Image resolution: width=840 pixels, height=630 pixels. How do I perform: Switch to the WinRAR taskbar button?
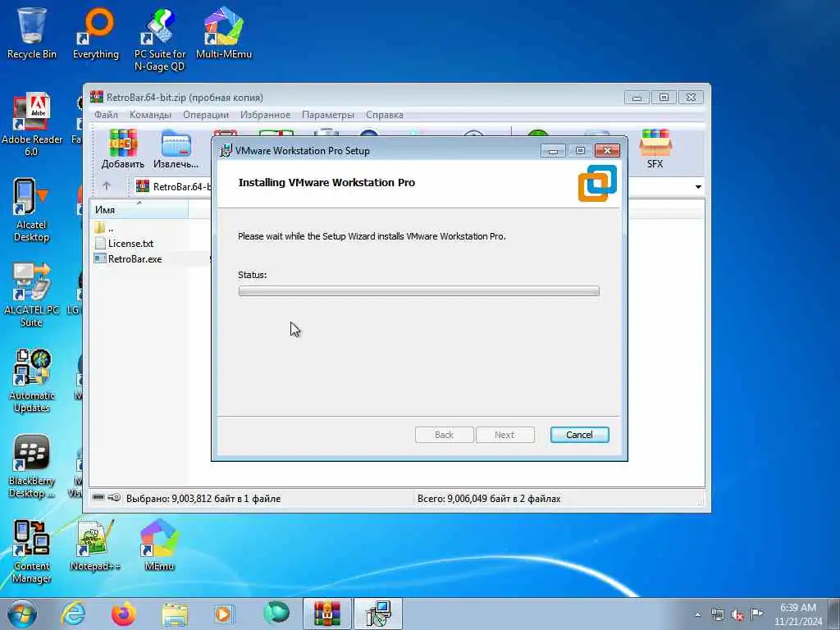pos(326,614)
